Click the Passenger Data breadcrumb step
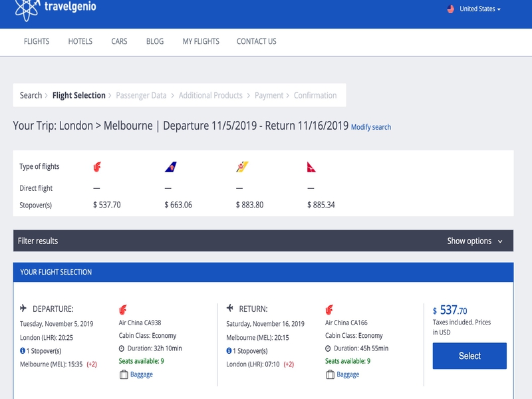Screen dimensions: 532x399 141,95
